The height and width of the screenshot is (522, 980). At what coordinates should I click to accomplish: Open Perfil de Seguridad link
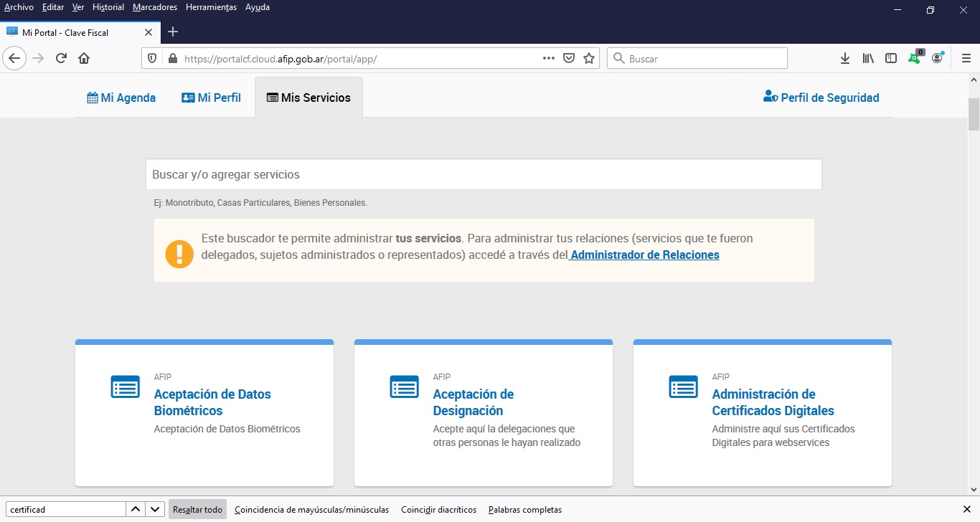821,98
